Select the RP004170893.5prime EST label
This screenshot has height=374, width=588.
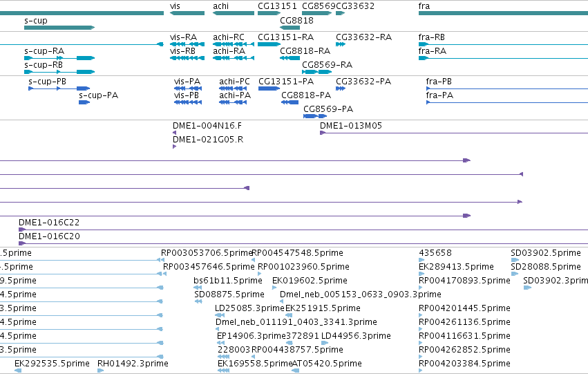point(464,281)
